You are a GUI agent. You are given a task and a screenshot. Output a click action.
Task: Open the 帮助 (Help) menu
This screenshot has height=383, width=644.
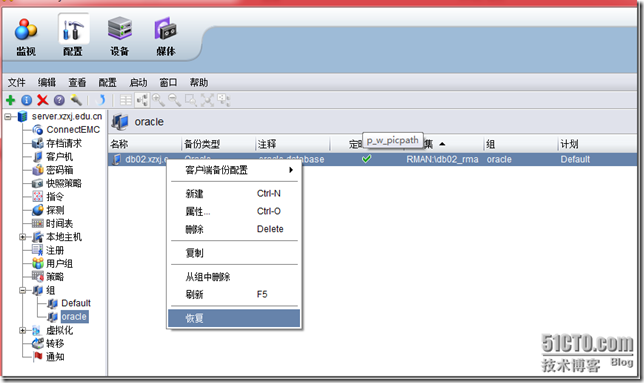pyautogui.click(x=199, y=83)
